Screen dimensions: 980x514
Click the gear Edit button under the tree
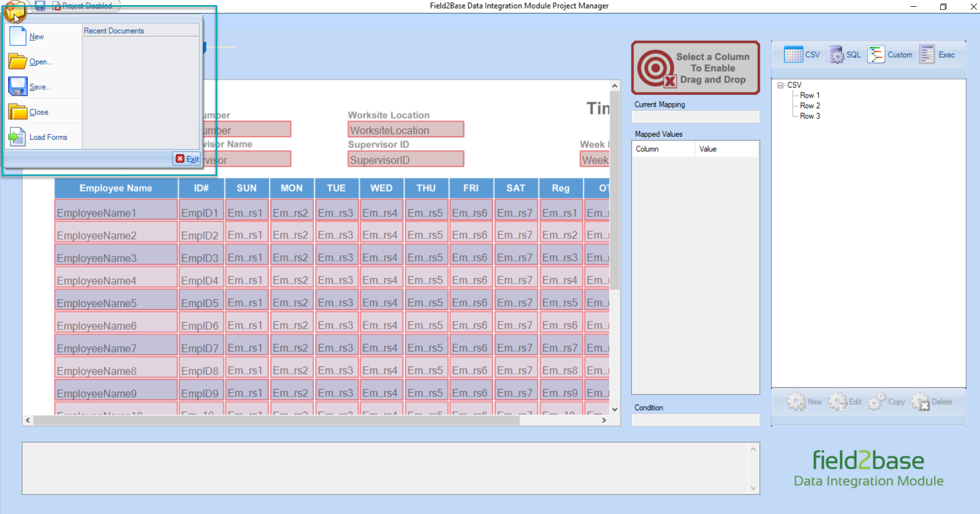[x=845, y=402]
